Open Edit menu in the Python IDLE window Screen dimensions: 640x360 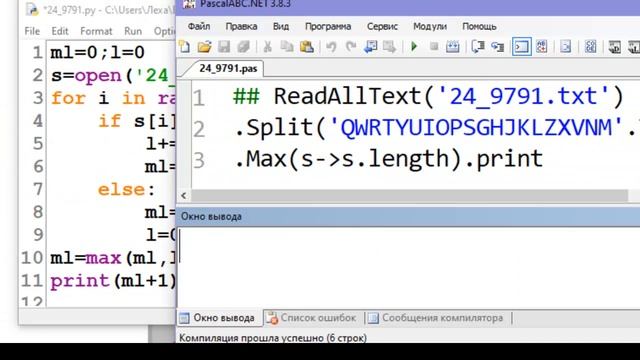pos(60,31)
